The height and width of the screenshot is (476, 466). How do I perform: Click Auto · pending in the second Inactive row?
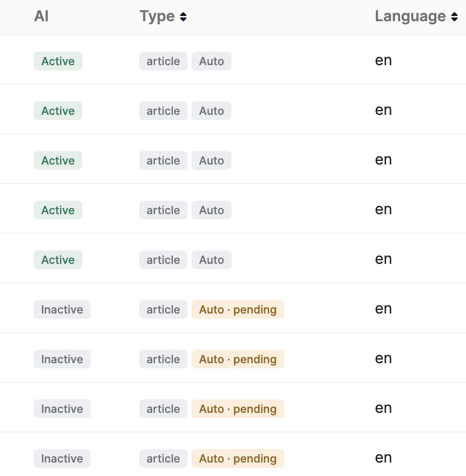click(238, 359)
